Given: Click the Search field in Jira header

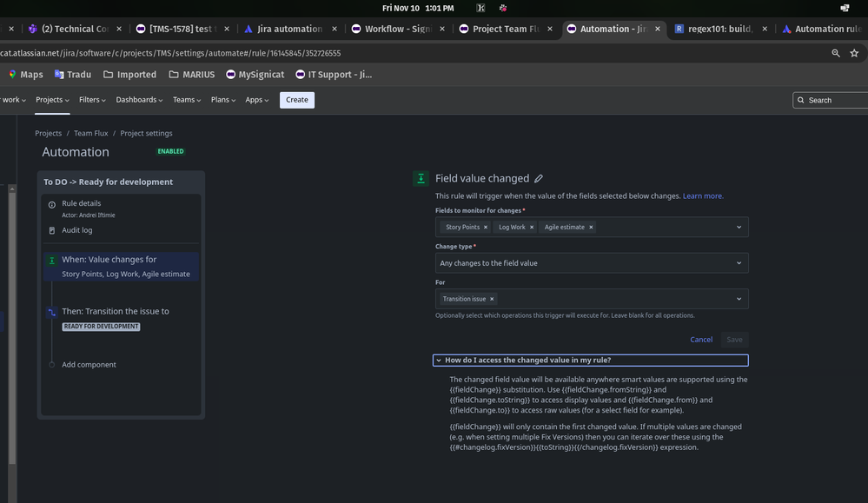Looking at the screenshot, I should pyautogui.click(x=831, y=100).
